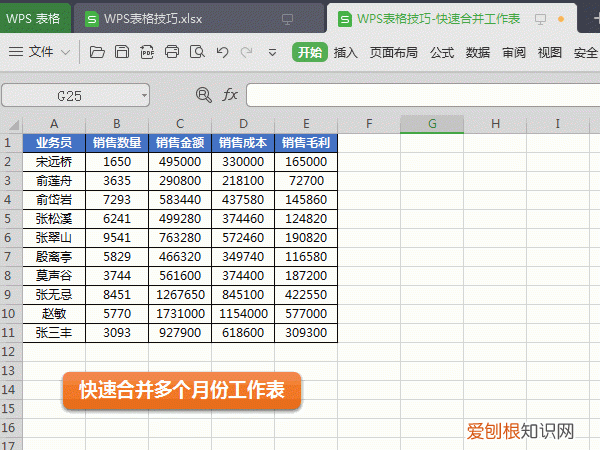600x450 pixels.
Task: Click the zoom magnifier icon beside fx
Action: tap(204, 95)
